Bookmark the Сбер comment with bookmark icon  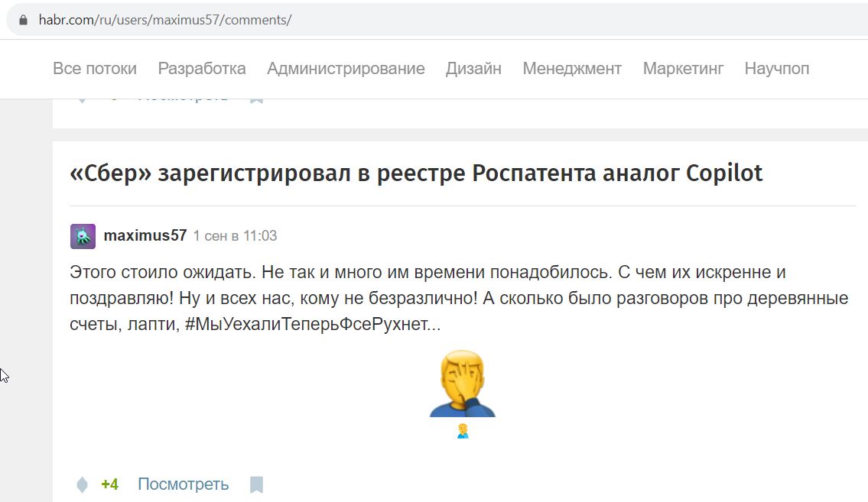coord(256,485)
